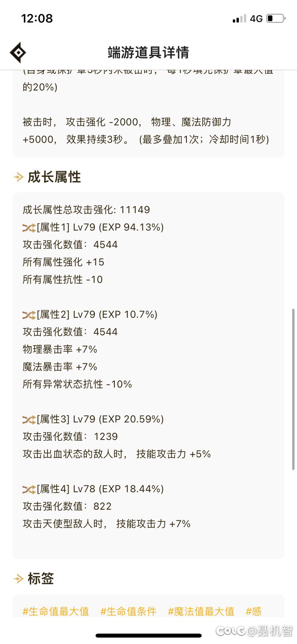Image resolution: width=297 pixels, height=644 pixels.
Task: Tap the 12:08 clock in status bar
Action: coord(37,18)
